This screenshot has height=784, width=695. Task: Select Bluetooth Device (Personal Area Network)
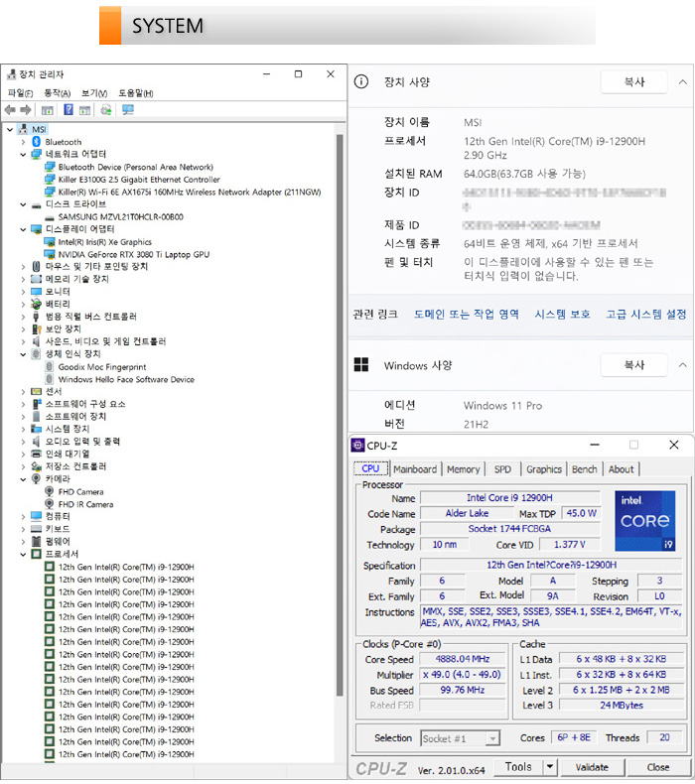pos(136,167)
